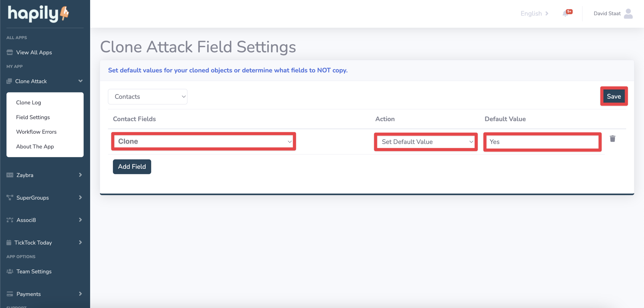Open the Contacts object dropdown

click(147, 96)
